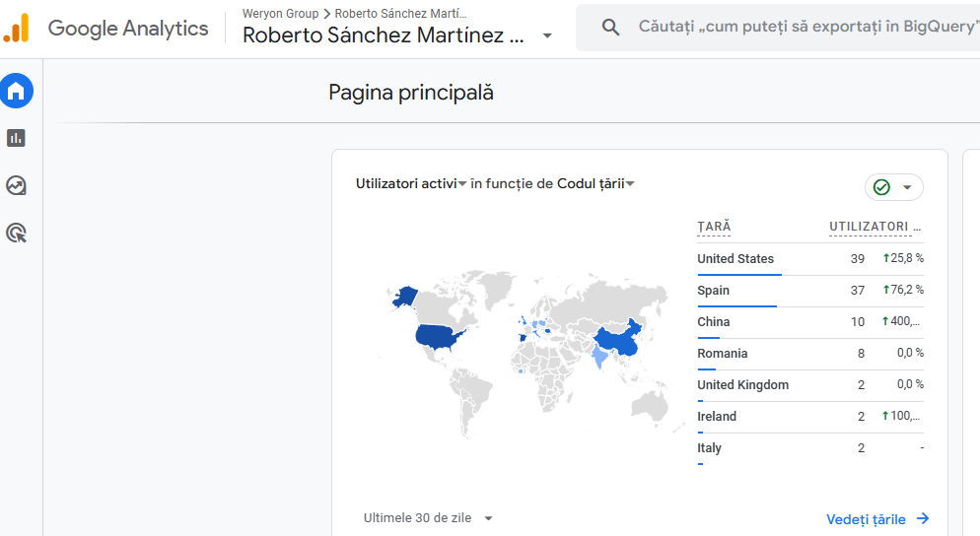Click the green data quality check icon
Viewport: 980px width, 536px height.
881,187
